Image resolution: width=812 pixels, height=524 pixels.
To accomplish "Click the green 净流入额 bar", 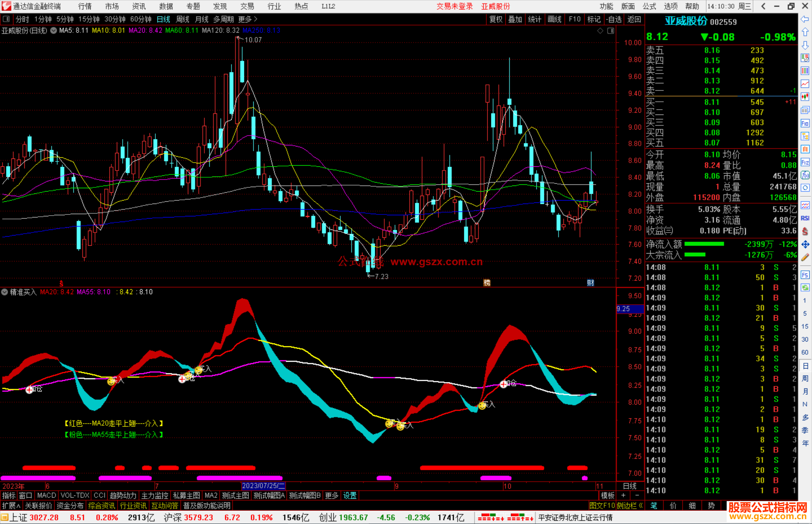I will [704, 244].
